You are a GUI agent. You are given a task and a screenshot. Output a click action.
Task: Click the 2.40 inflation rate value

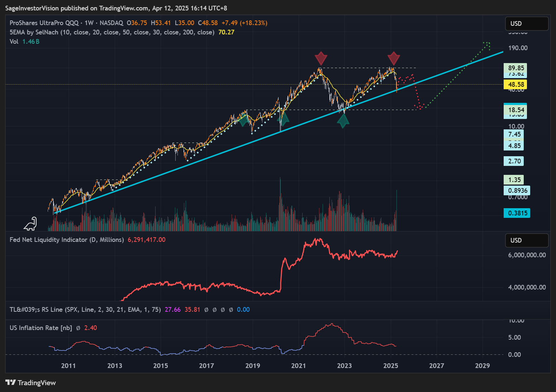[91, 328]
